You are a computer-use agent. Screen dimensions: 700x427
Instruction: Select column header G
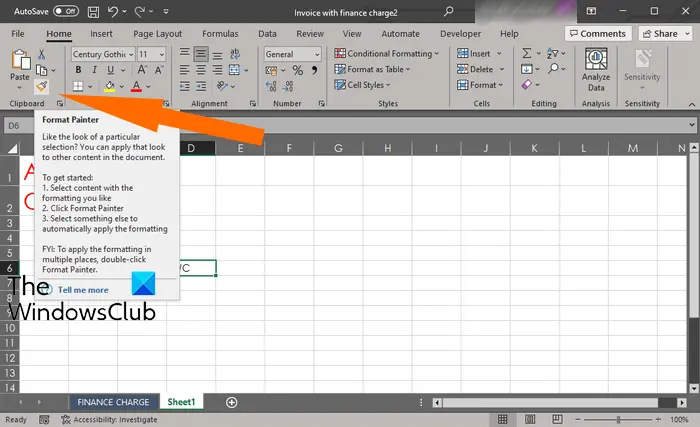[x=338, y=148]
